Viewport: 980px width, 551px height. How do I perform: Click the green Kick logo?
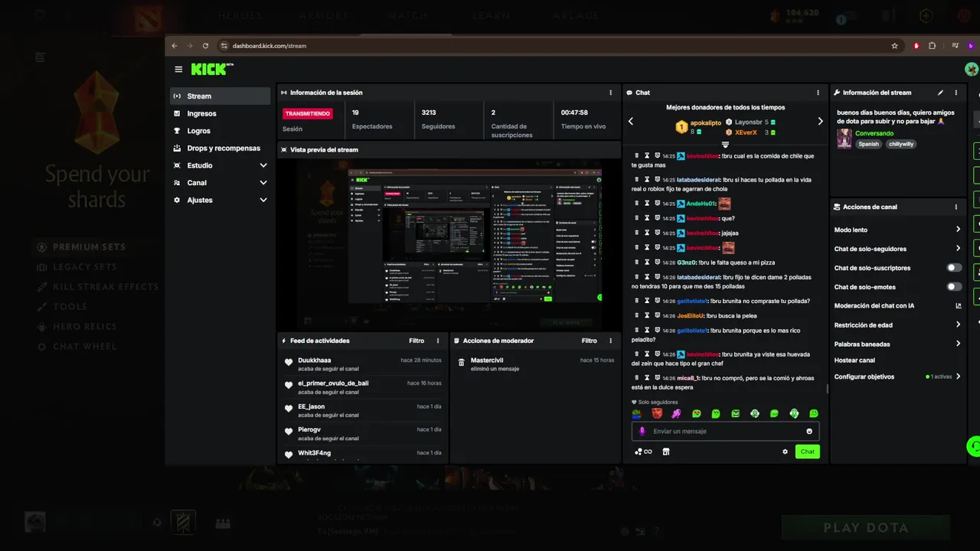point(211,69)
